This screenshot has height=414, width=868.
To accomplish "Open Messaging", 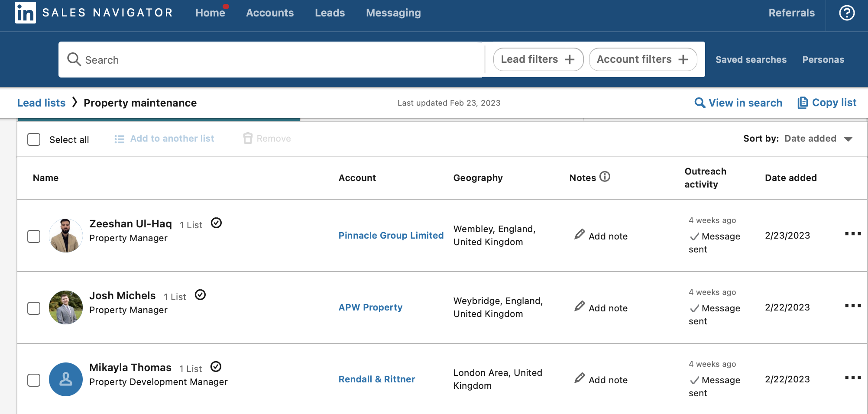I will [393, 13].
